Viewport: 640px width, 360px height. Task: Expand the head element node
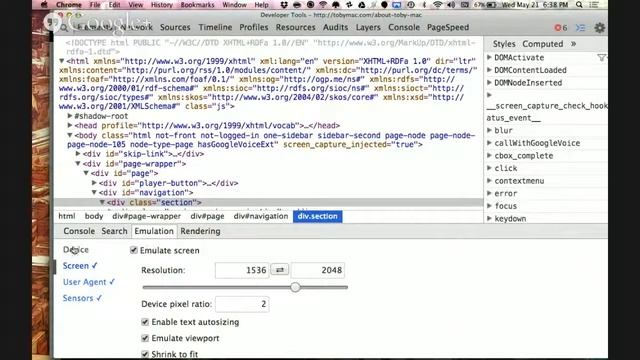click(x=70, y=125)
